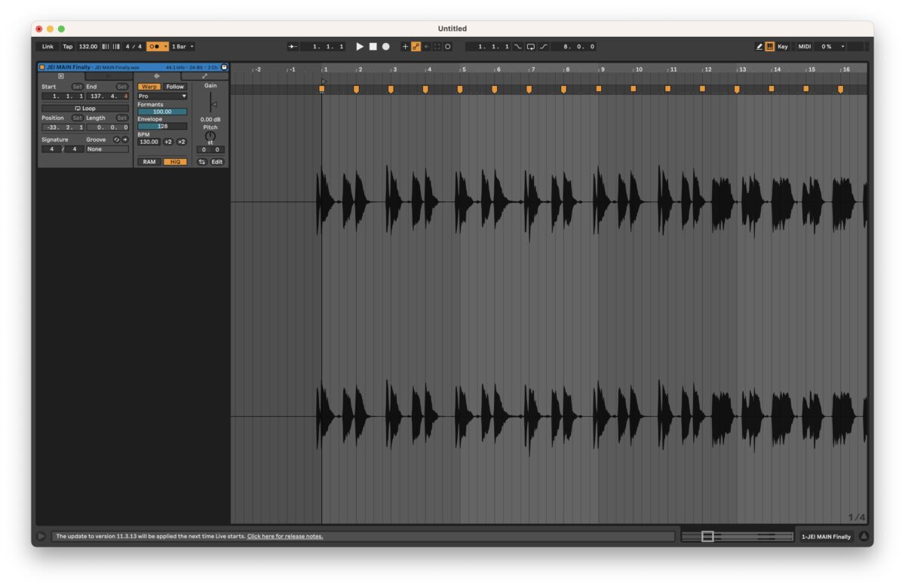905x588 pixels.
Task: Switch on MIDI Map Mode
Action: click(x=805, y=47)
